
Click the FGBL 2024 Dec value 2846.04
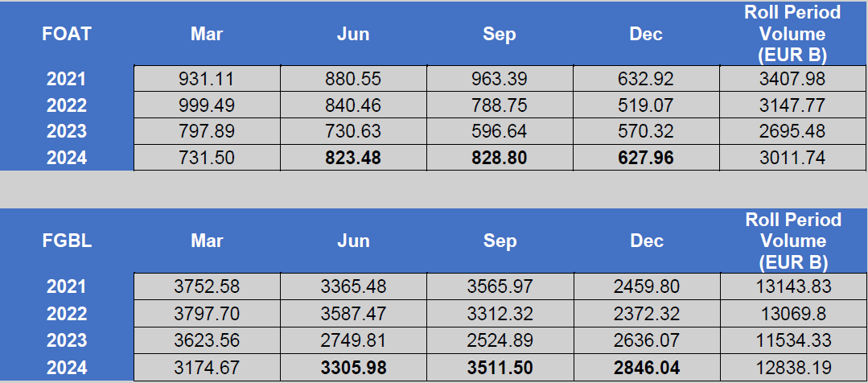[646, 368]
